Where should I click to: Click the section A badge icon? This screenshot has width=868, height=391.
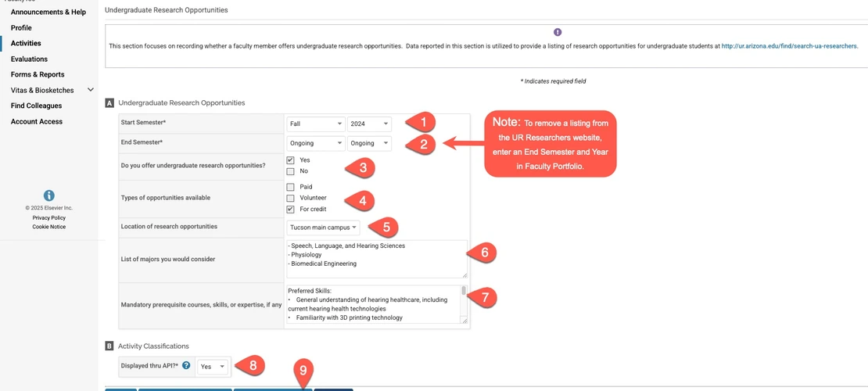[109, 103]
